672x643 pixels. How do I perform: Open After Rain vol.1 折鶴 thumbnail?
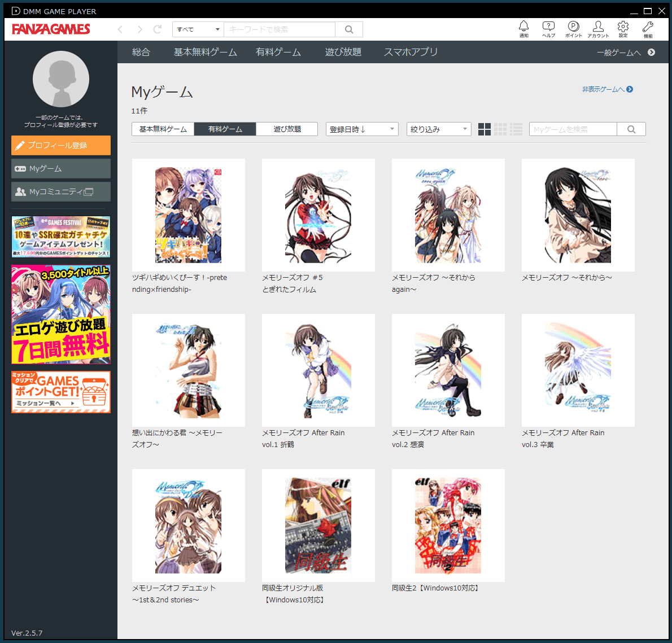[x=318, y=370]
